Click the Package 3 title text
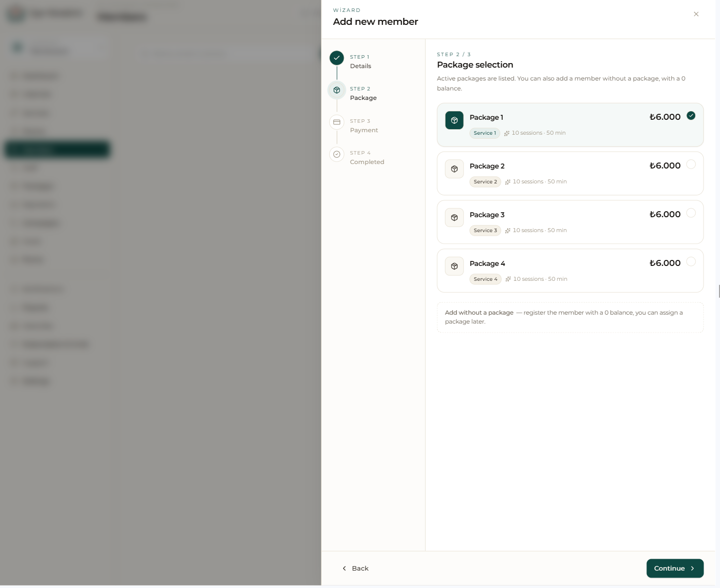This screenshot has height=588, width=720. click(487, 215)
